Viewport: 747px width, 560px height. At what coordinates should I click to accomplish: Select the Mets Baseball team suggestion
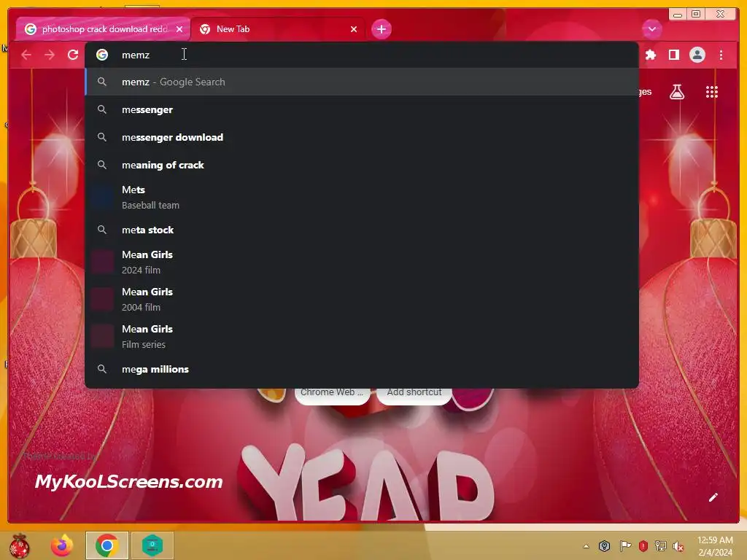tap(362, 197)
